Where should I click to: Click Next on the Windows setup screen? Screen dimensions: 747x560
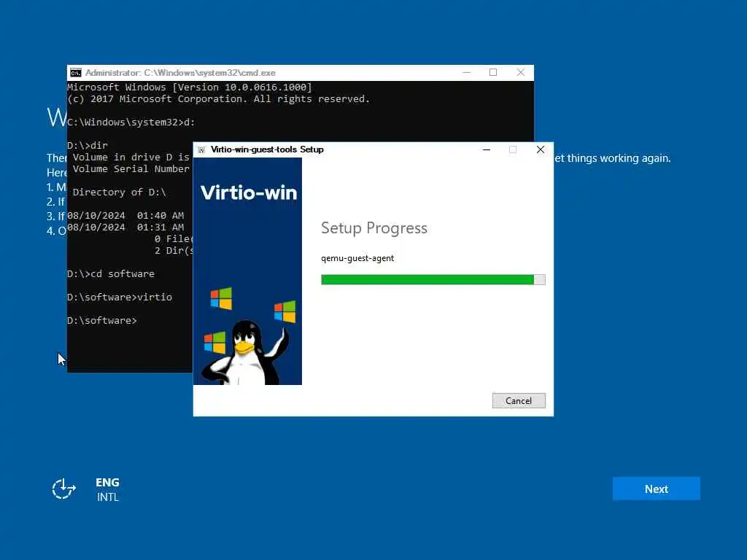656,489
